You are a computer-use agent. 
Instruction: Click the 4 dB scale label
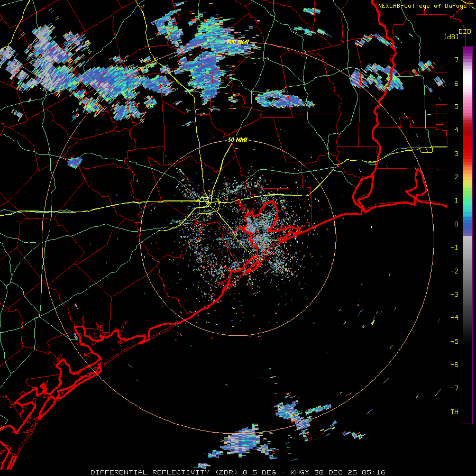[x=456, y=130]
